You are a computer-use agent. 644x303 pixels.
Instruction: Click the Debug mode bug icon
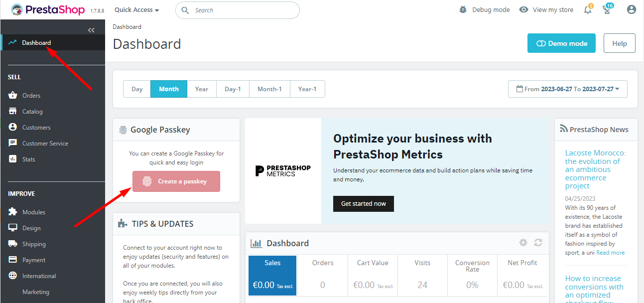point(463,9)
